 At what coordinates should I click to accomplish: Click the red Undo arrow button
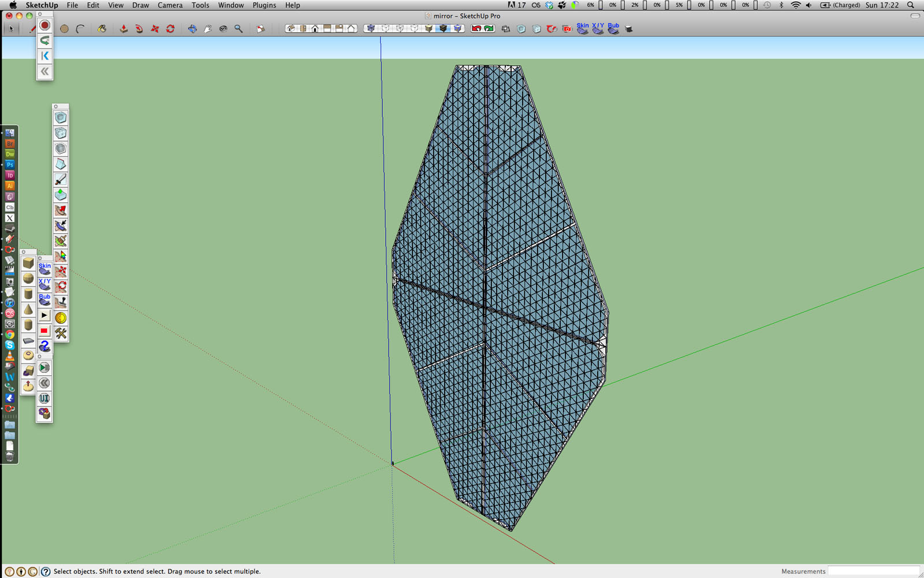click(476, 28)
